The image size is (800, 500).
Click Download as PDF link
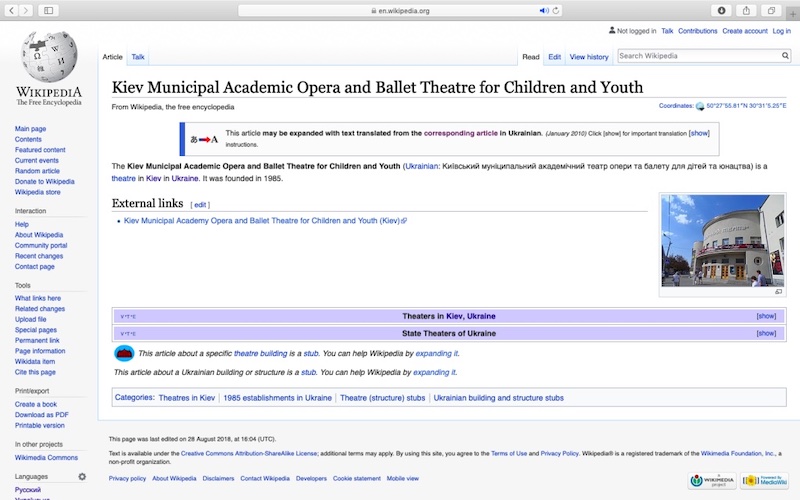41,415
